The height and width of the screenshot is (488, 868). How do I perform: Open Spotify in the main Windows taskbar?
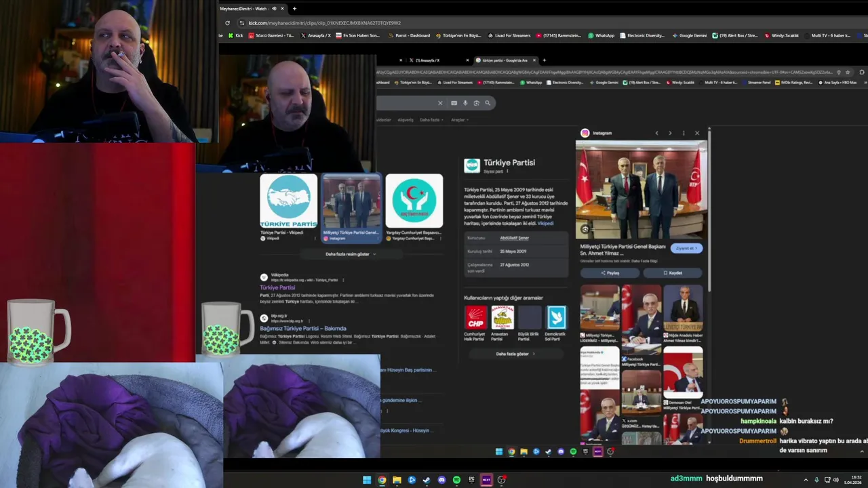[456, 480]
